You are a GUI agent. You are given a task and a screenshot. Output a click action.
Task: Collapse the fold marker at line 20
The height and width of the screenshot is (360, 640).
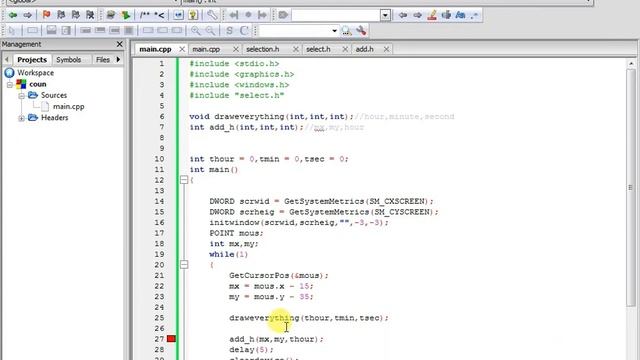click(184, 264)
